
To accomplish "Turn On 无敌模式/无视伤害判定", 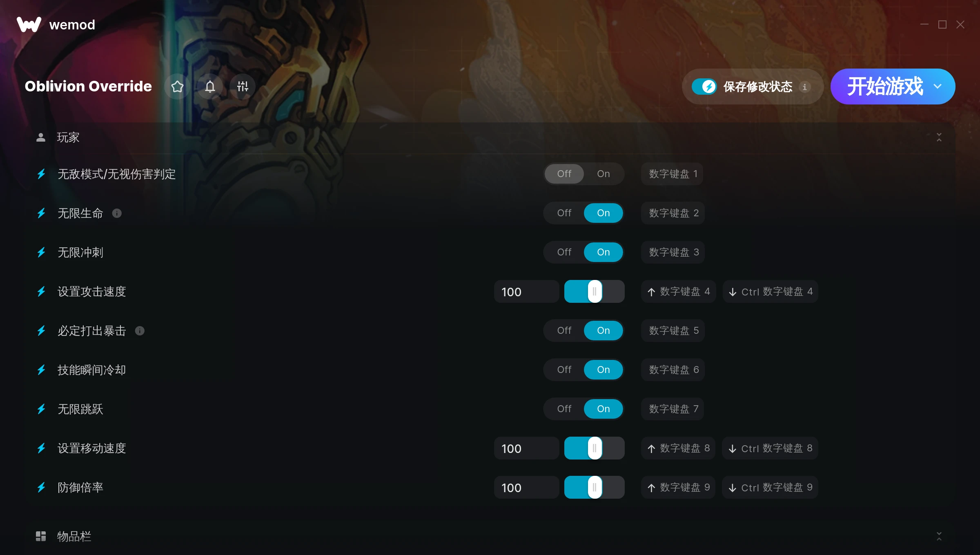I will [x=604, y=174].
